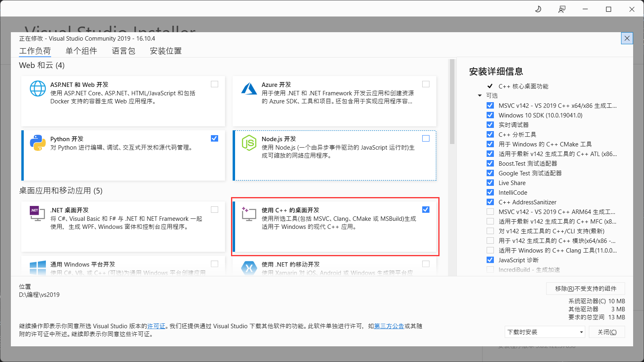The image size is (644, 362).
Task: Click the Python development logo icon
Action: pyautogui.click(x=38, y=143)
